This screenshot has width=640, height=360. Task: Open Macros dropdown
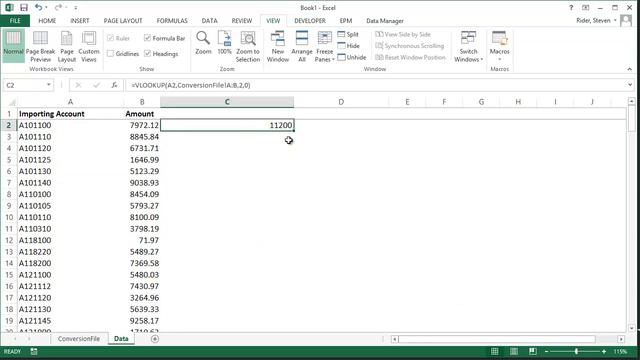point(500,47)
